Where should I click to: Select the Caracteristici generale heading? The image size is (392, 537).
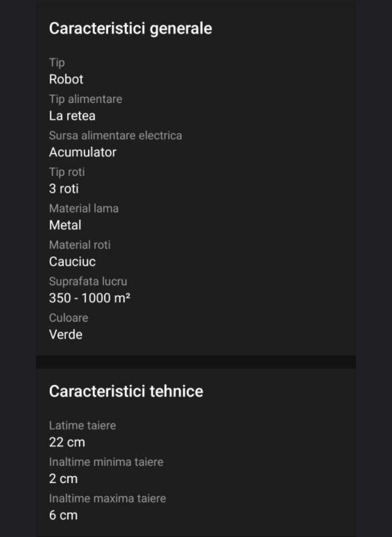130,29
